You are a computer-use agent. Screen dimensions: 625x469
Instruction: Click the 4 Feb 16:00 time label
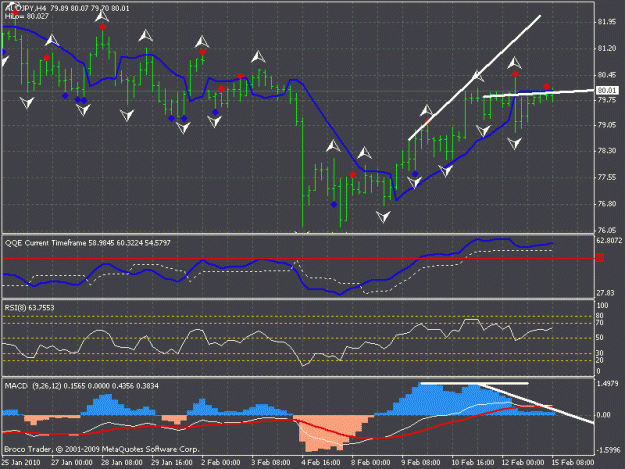pos(320,462)
